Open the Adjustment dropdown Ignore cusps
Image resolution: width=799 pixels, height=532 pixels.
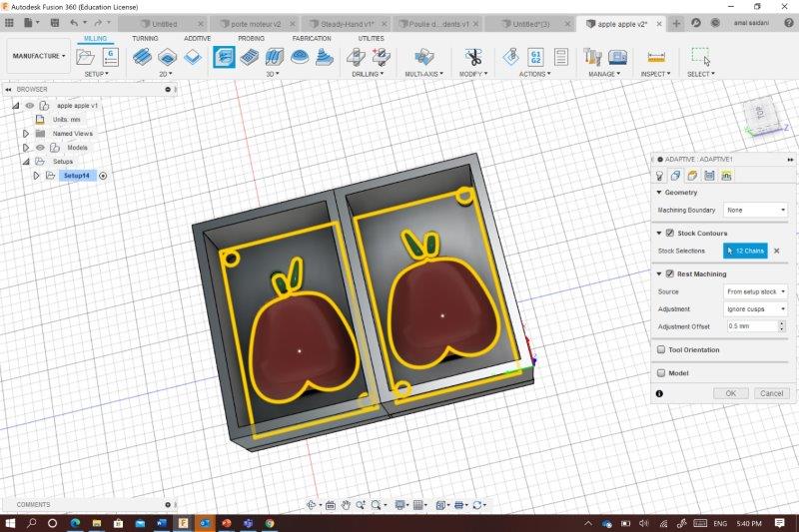[756, 309]
